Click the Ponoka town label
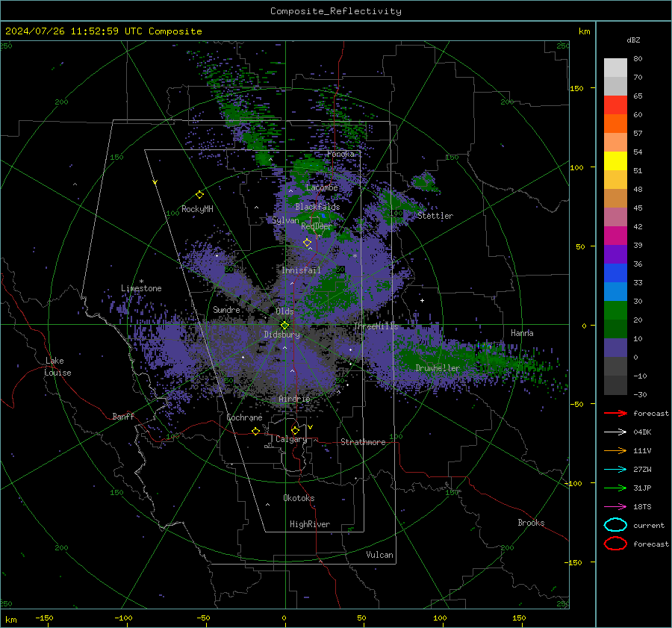This screenshot has width=672, height=628. pos(340,154)
